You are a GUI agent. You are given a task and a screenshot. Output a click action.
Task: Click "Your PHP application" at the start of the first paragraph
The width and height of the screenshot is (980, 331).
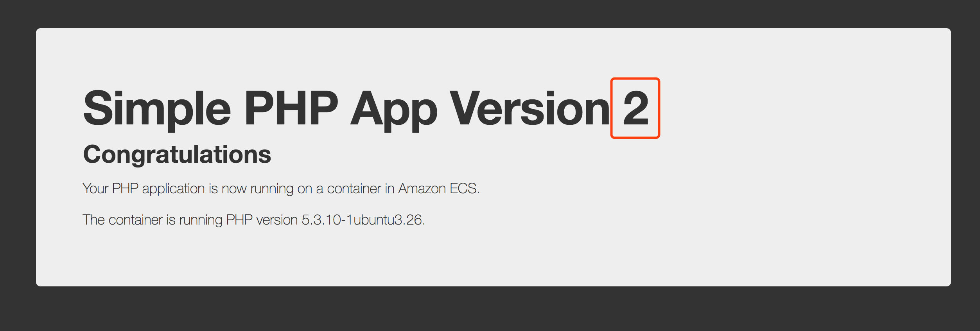[144, 189]
